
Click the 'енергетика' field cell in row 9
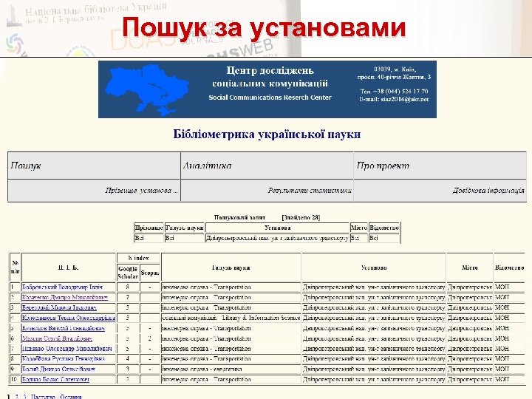point(231,369)
